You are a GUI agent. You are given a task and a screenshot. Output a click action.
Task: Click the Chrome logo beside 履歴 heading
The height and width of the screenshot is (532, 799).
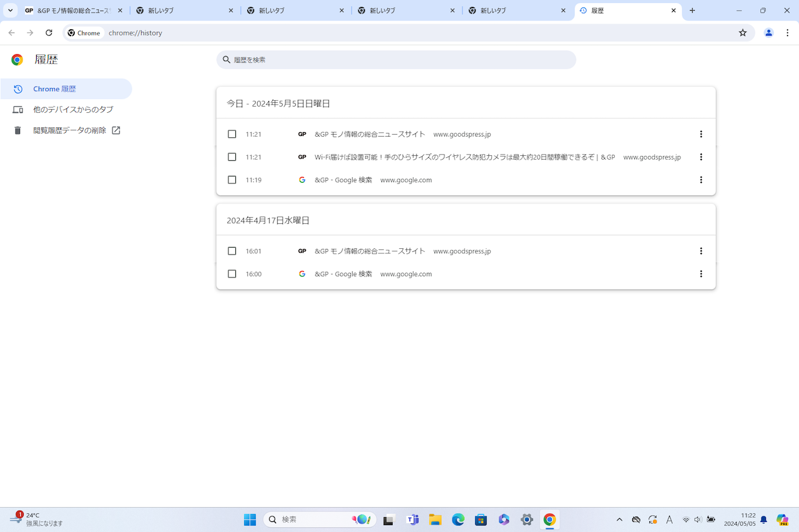pyautogui.click(x=17, y=60)
